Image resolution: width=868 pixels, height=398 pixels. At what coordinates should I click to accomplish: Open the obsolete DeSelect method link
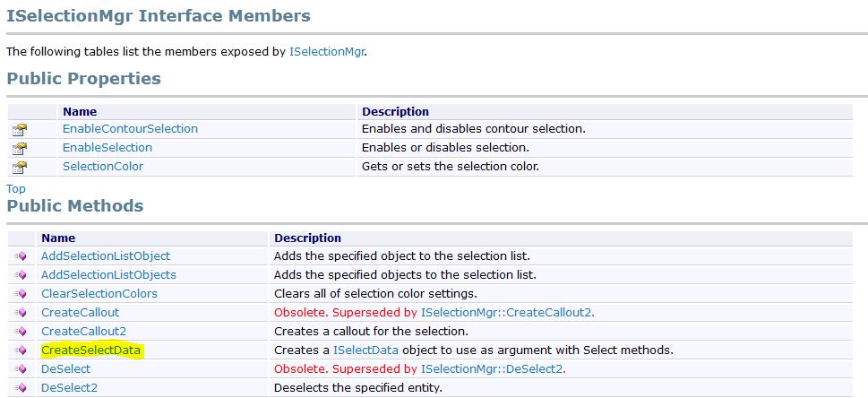click(x=65, y=369)
